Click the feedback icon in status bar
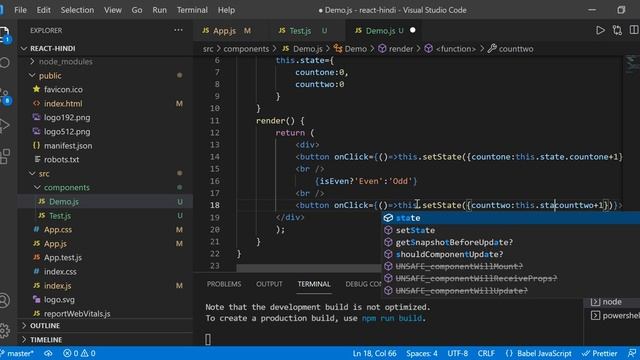Image resolution: width=640 pixels, height=360 pixels. pos(632,353)
